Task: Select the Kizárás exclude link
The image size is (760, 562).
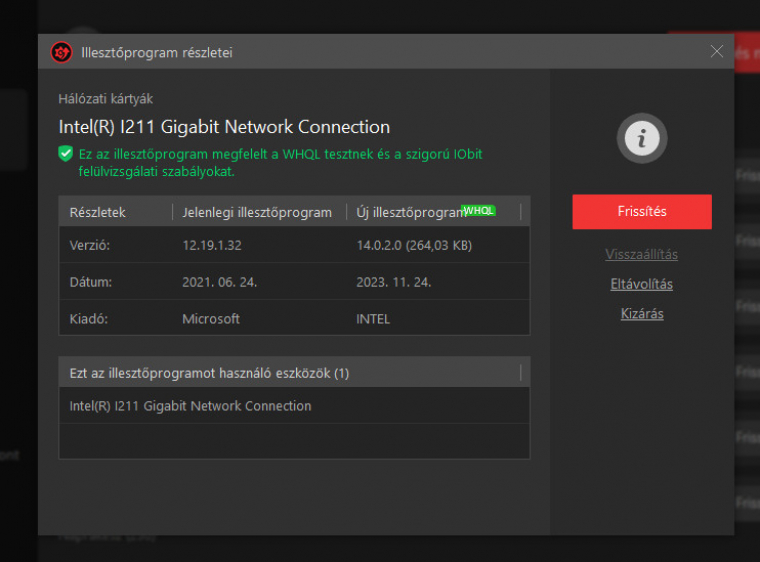Action: (642, 313)
